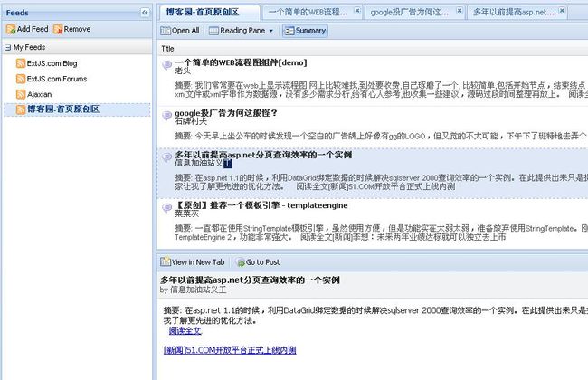Image resolution: width=588 pixels, height=380 pixels.
Task: Collapse the My Feeds tree node
Action: 7,48
